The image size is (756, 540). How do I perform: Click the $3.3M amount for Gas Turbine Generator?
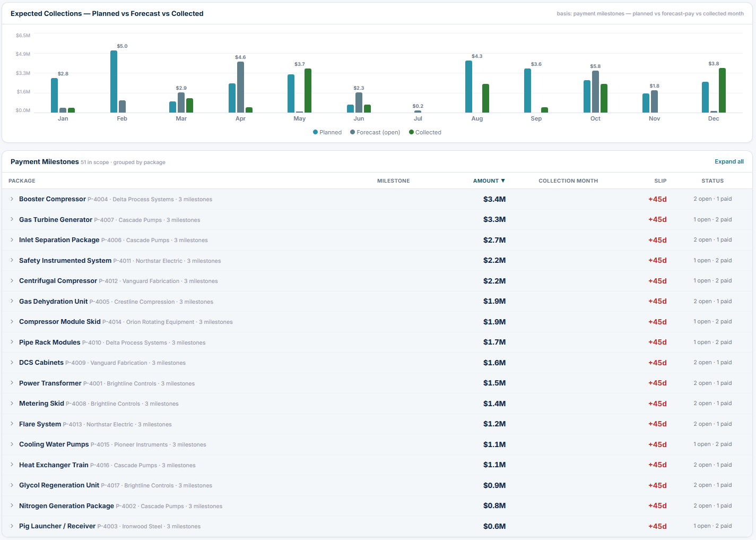494,219
